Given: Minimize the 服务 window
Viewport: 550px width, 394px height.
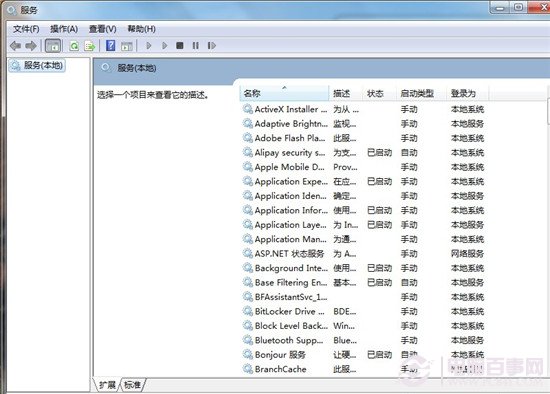Looking at the screenshot, I should 499,7.
